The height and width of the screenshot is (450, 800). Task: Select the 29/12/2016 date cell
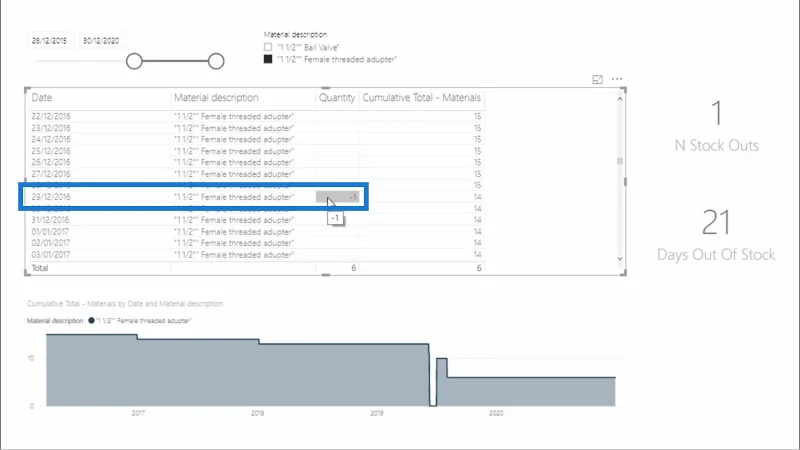click(51, 197)
